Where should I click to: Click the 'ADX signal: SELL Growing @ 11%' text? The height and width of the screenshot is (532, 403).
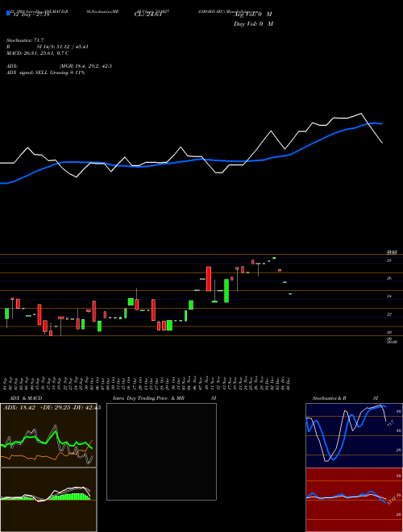[x=45, y=73]
